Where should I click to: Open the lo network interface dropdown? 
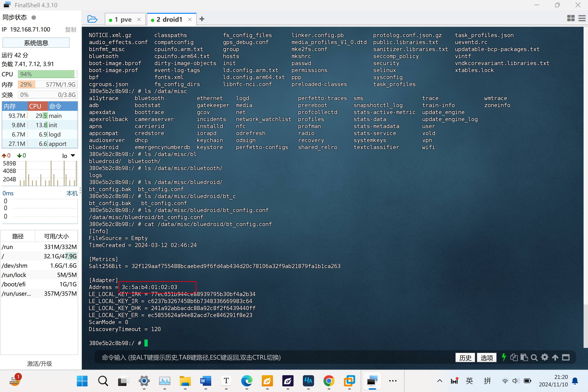(x=69, y=156)
